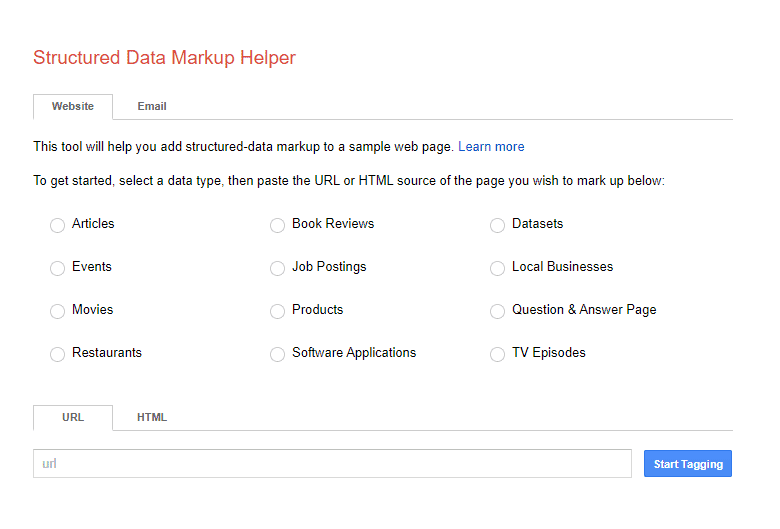780x529 pixels.
Task: Focus the url input field
Action: click(x=332, y=464)
